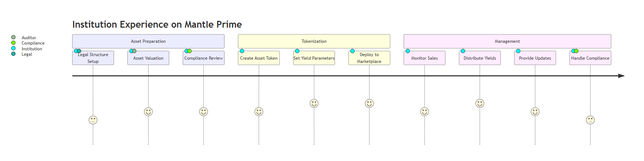Click the smiley under Deploy to Marketplace

click(369, 103)
